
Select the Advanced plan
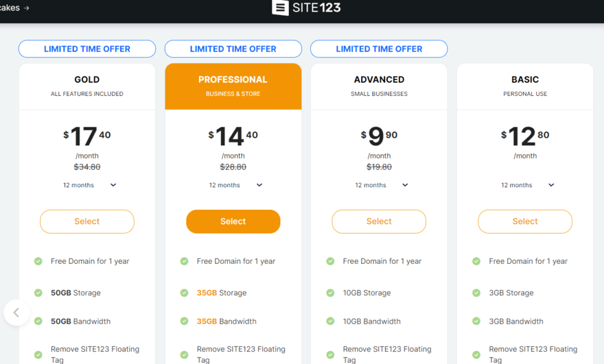[x=379, y=221]
